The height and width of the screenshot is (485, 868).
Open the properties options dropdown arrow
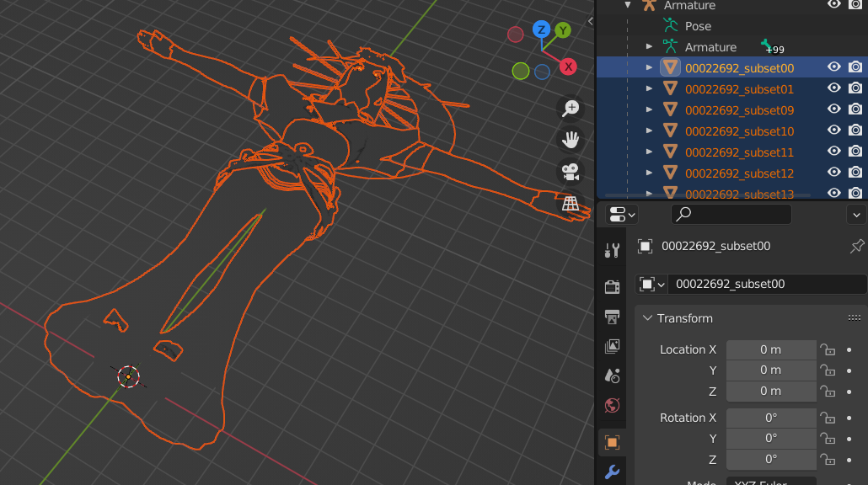(x=856, y=215)
